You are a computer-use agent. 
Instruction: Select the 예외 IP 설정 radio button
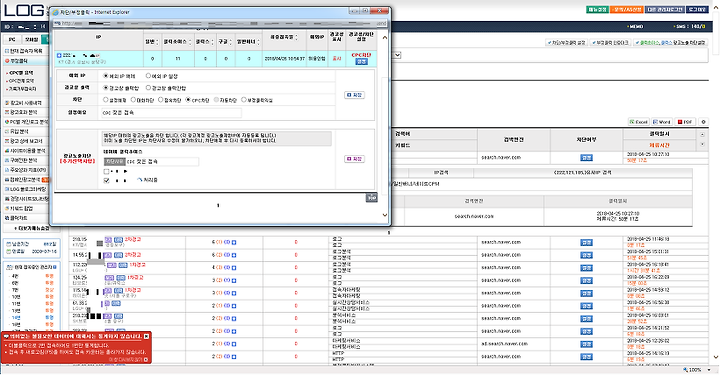pos(148,76)
